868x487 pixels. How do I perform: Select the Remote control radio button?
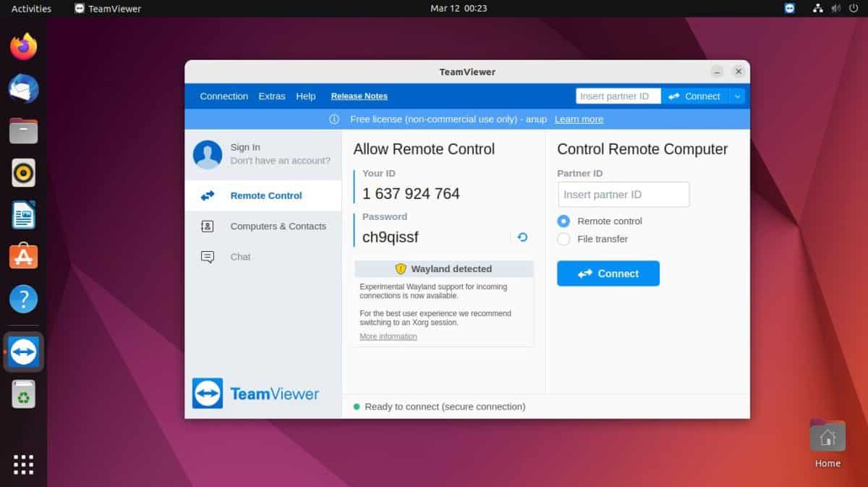(563, 221)
